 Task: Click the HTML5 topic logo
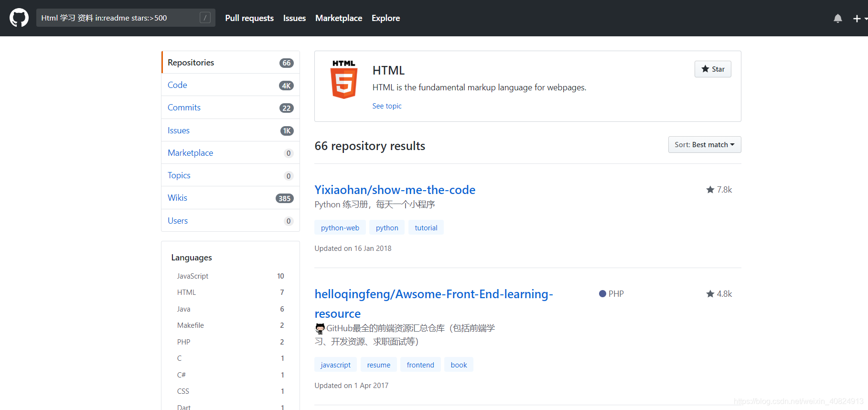tap(344, 80)
